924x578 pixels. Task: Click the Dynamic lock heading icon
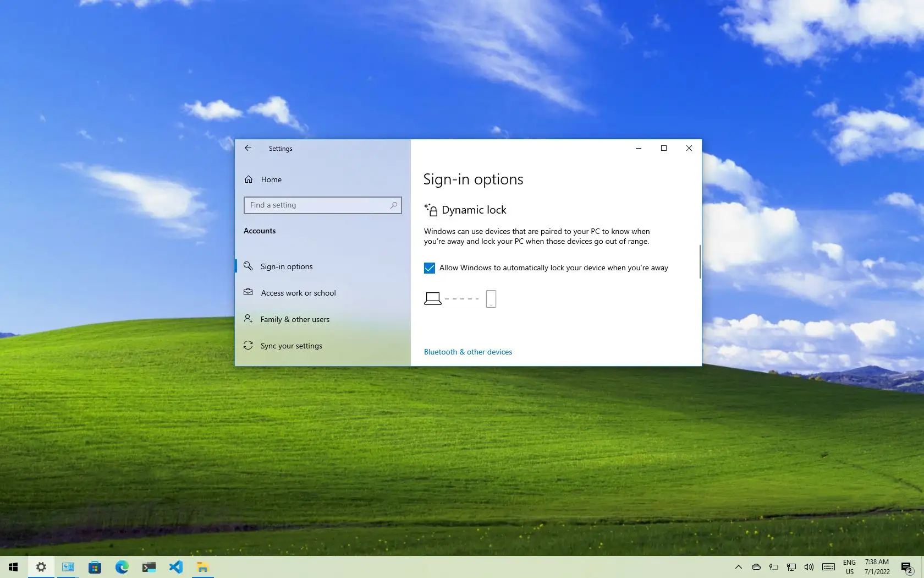(x=431, y=210)
